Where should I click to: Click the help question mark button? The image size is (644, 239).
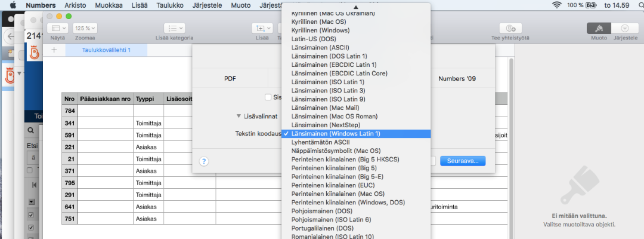pyautogui.click(x=204, y=161)
